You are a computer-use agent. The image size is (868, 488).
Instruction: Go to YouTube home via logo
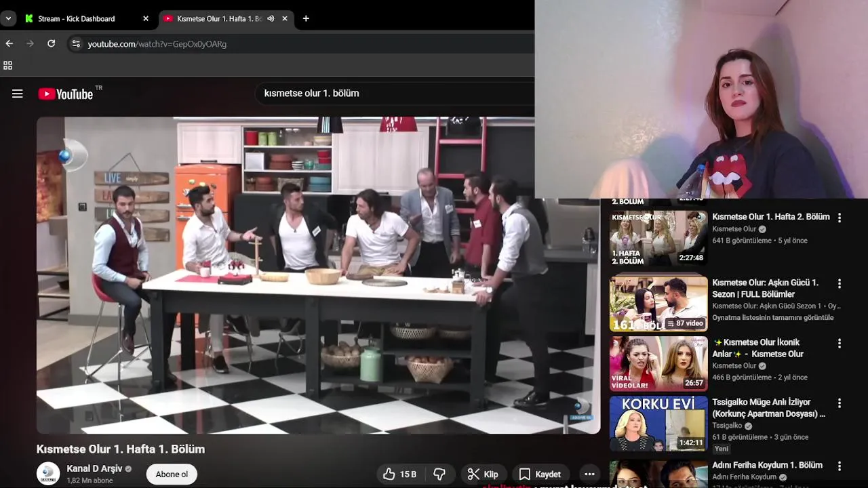pos(66,94)
